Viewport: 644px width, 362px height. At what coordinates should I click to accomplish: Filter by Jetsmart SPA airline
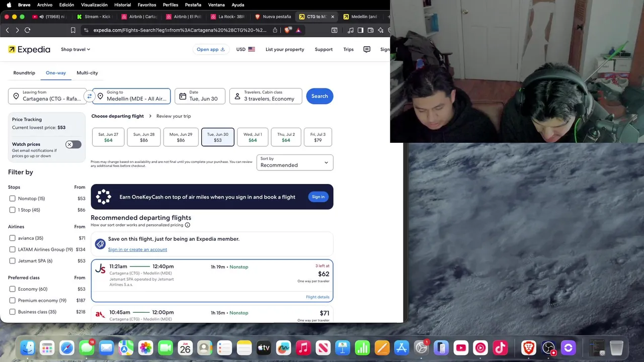pyautogui.click(x=13, y=261)
